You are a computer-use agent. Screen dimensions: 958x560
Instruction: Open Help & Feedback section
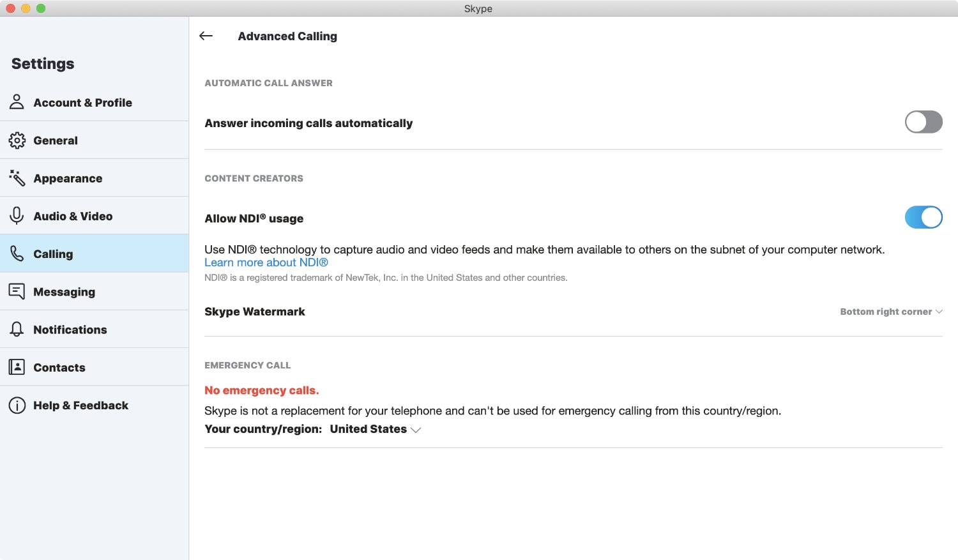[x=95, y=405]
